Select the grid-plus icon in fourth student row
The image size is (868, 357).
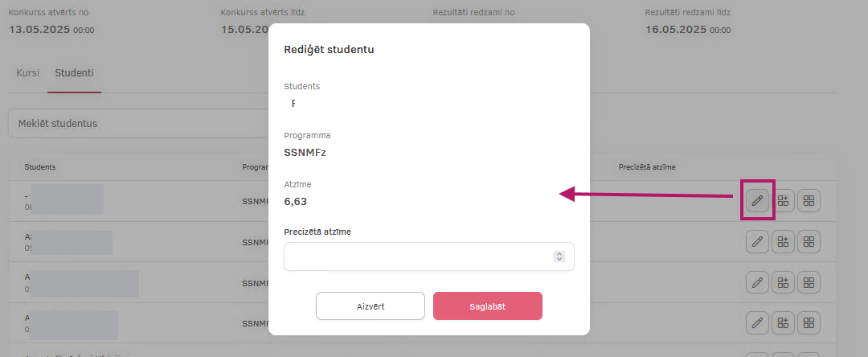tap(784, 322)
